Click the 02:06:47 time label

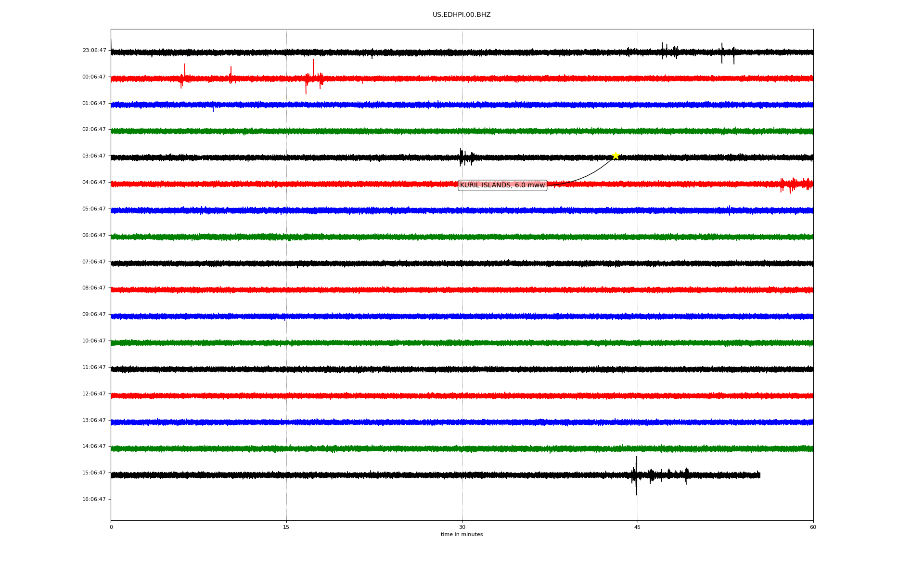pos(94,130)
